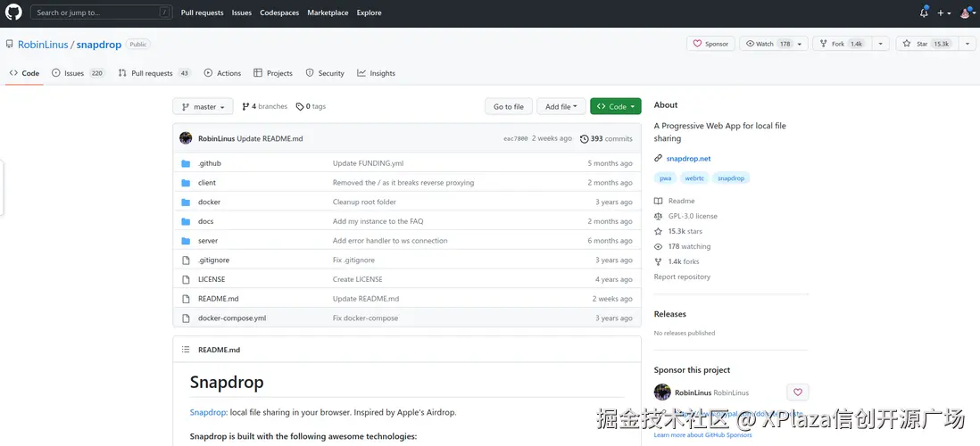View the 1.4k forks link
Screen dimensions: 980x446
pyautogui.click(x=677, y=261)
